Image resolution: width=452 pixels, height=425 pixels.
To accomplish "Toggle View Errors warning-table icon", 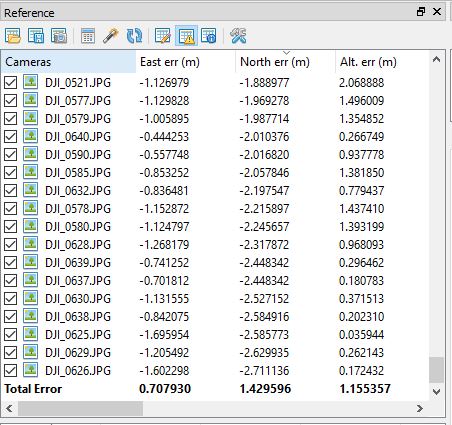I will [x=186, y=36].
